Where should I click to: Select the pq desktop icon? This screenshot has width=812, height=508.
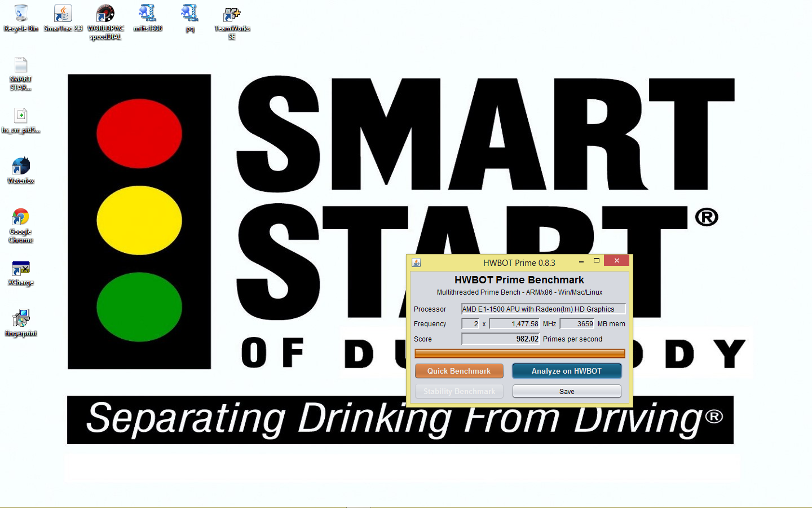[x=190, y=19]
